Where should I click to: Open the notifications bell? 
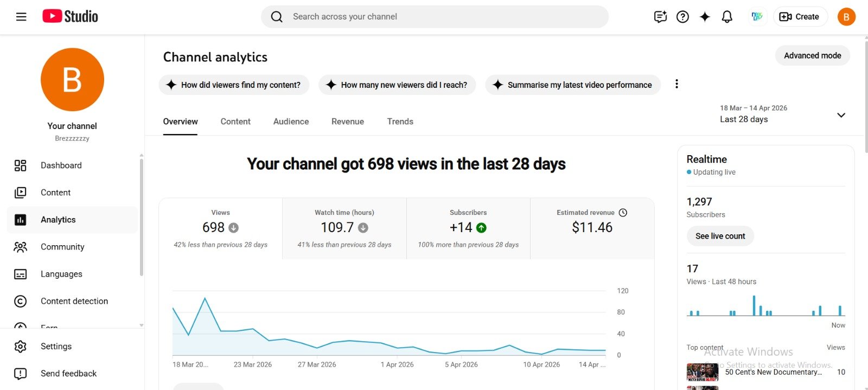point(727,17)
